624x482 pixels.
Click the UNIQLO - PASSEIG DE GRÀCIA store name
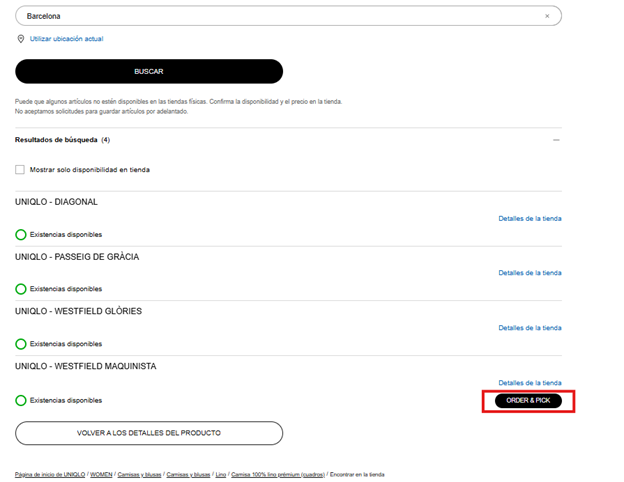77,257
